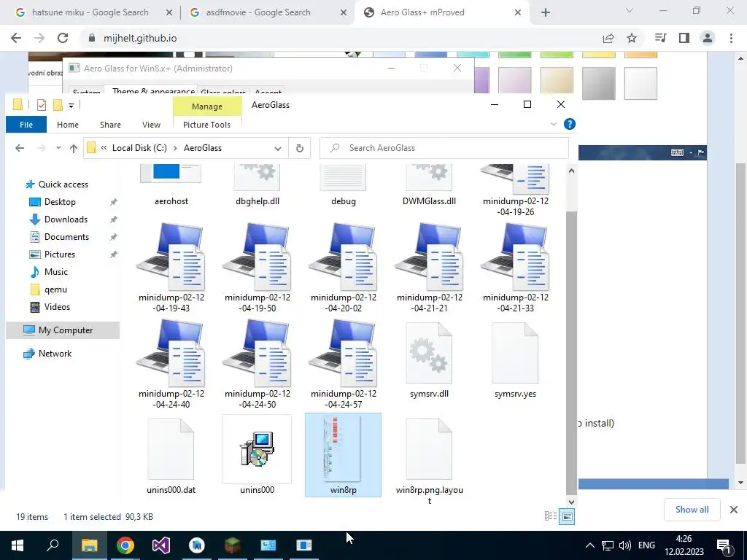Image resolution: width=747 pixels, height=560 pixels.
Task: Click the Manage contextual tab
Action: [x=206, y=106]
